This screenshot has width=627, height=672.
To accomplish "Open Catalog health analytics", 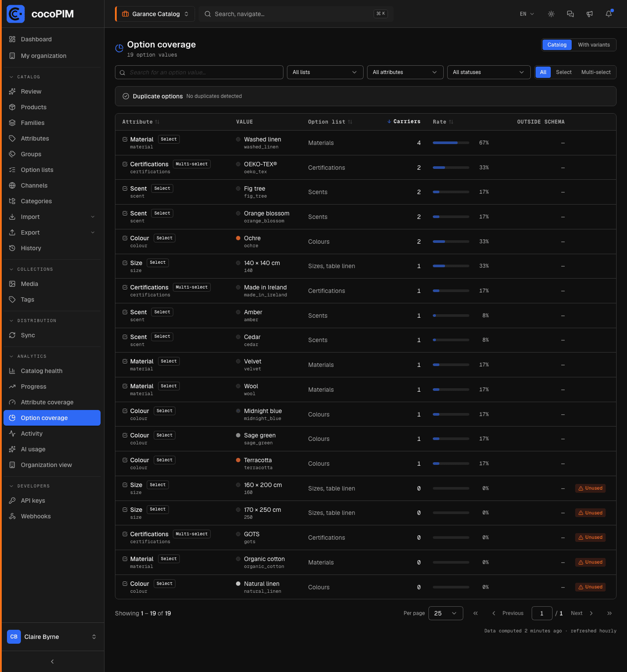I will coord(52,371).
